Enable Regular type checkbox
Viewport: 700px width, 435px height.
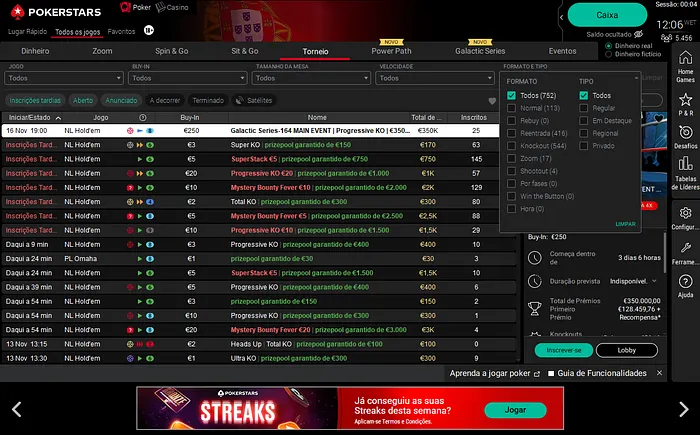pyautogui.click(x=583, y=108)
